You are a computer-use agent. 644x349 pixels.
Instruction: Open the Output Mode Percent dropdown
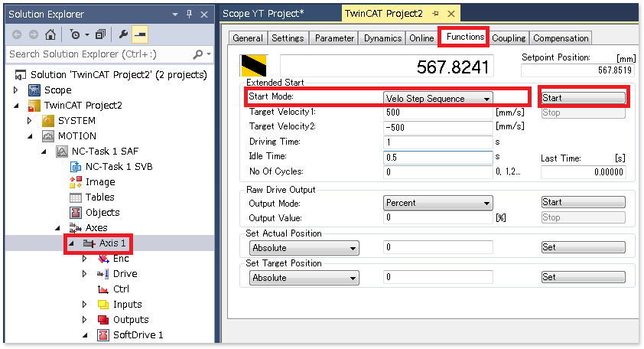click(486, 203)
